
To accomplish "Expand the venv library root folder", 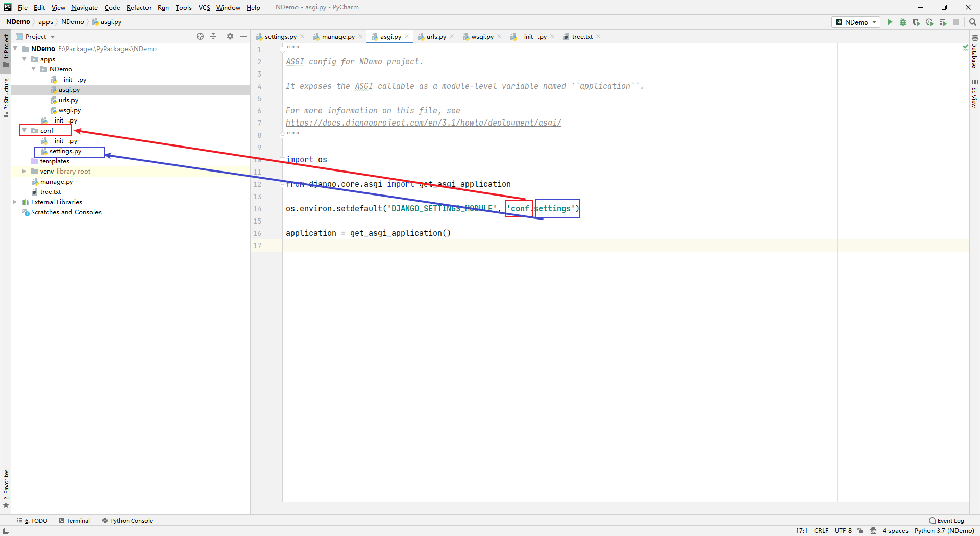I will pyautogui.click(x=24, y=172).
